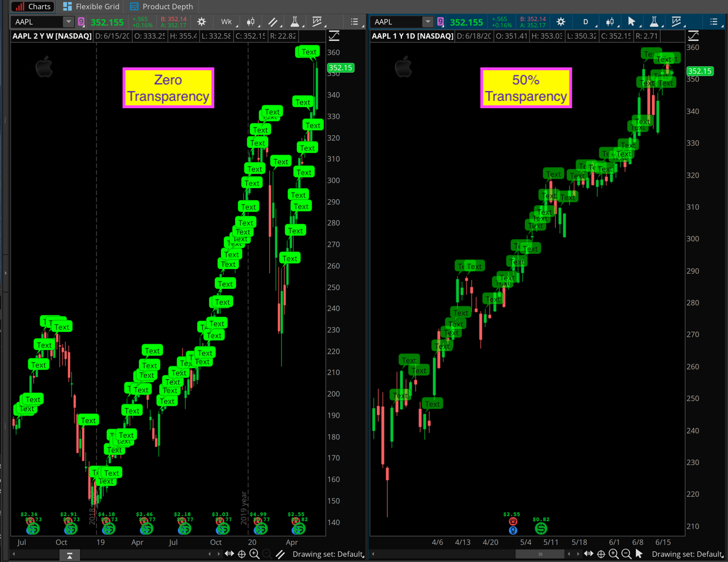Screen dimensions: 728x562
Task: Click AAPL 1 Y 1D [NASDAQ] chart title
Action: click(413, 36)
